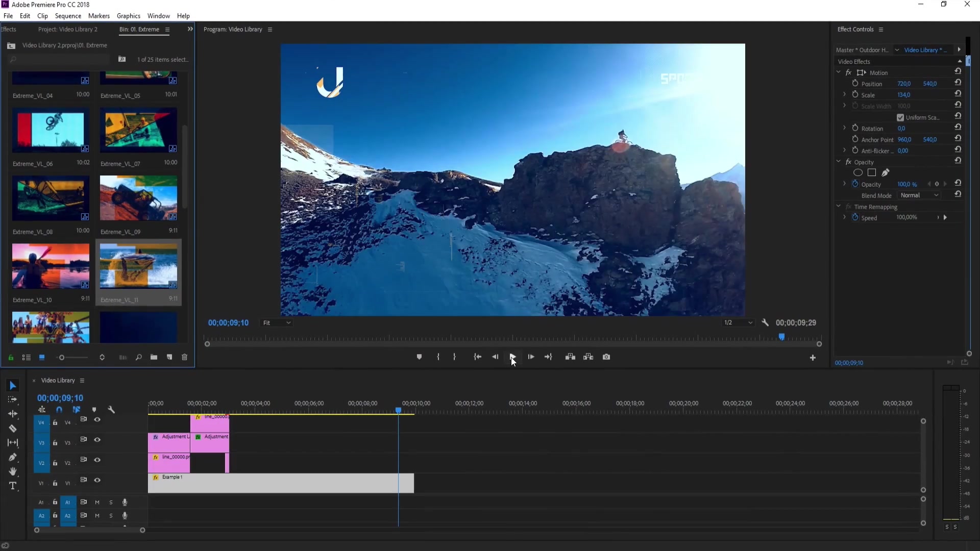The height and width of the screenshot is (551, 980).
Task: Expand the Scale property triangle
Action: coord(844,95)
